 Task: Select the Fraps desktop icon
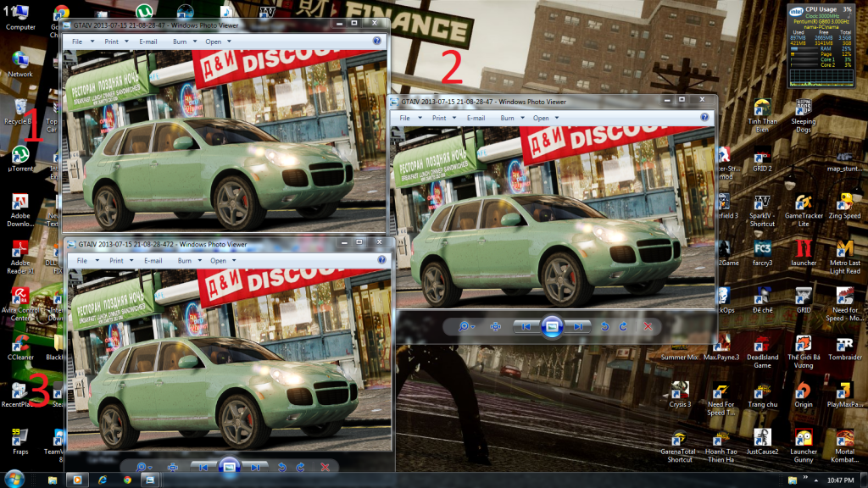pyautogui.click(x=20, y=441)
